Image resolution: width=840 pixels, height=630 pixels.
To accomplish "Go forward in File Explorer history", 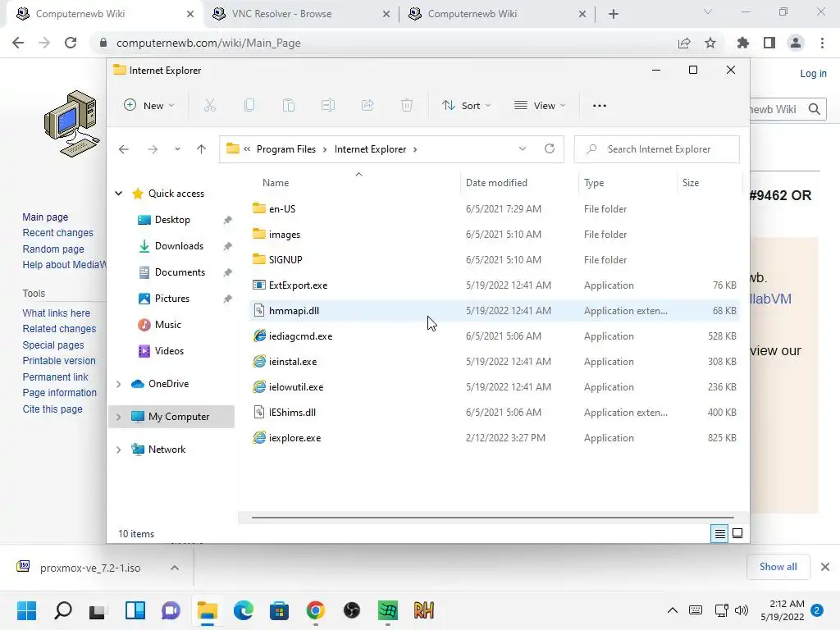I will (x=152, y=149).
